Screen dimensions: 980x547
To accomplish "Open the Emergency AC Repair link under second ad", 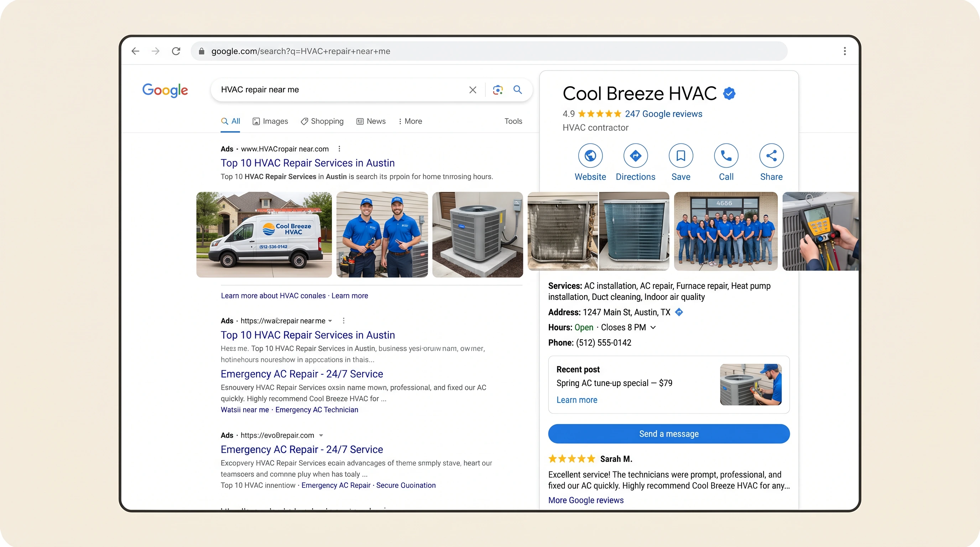I will pyautogui.click(x=302, y=374).
